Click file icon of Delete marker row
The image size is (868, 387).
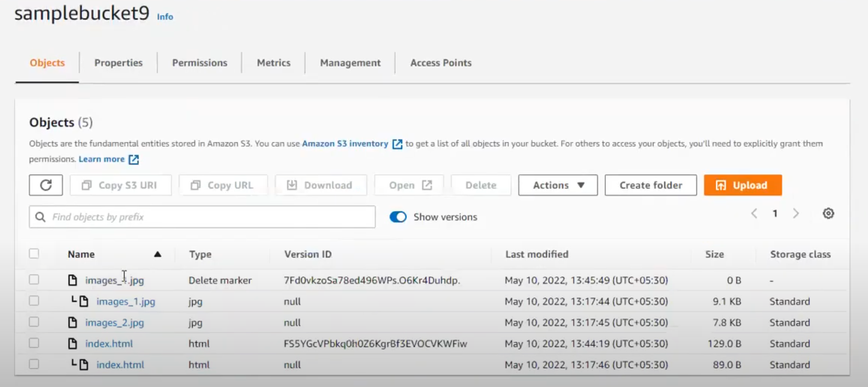click(x=73, y=280)
